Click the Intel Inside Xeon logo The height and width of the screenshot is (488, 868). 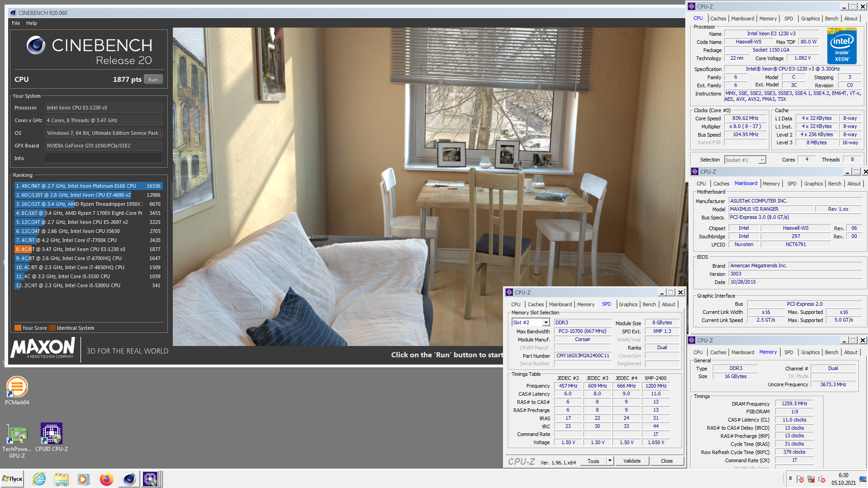click(842, 46)
